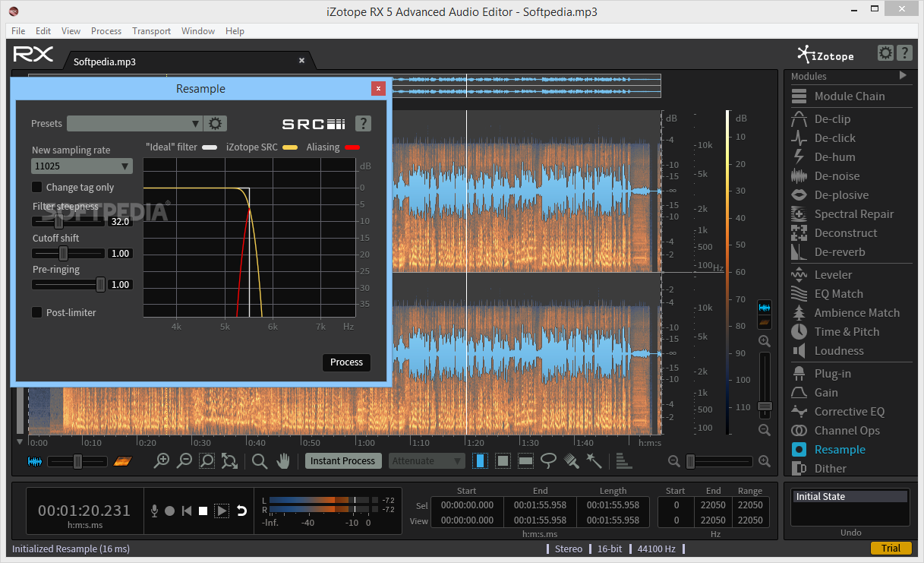Click the zoom out magnifier in toolbar
The width and height of the screenshot is (924, 563).
pos(184,460)
